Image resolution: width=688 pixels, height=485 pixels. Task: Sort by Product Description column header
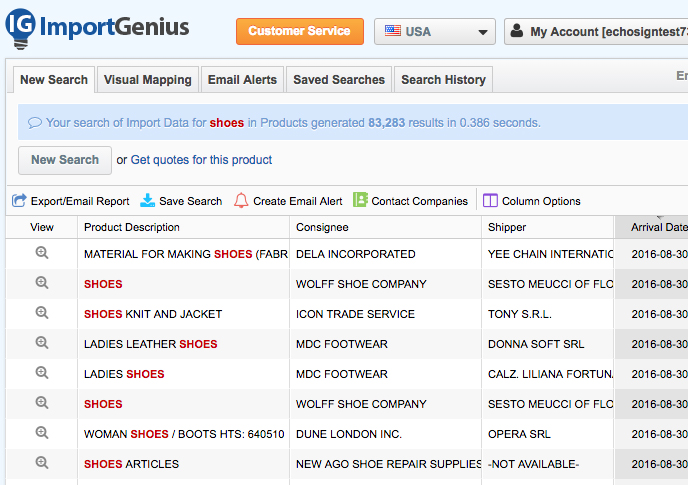[183, 227]
